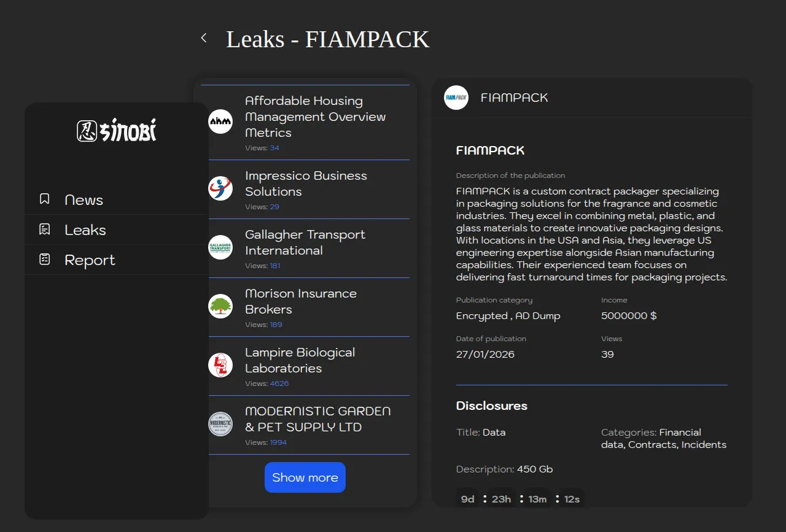Click the bookmark icon beside News
The image size is (786, 532).
point(44,199)
